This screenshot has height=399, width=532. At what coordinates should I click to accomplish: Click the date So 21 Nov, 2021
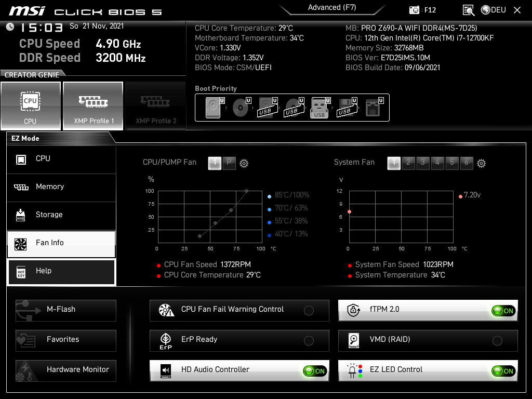[97, 26]
